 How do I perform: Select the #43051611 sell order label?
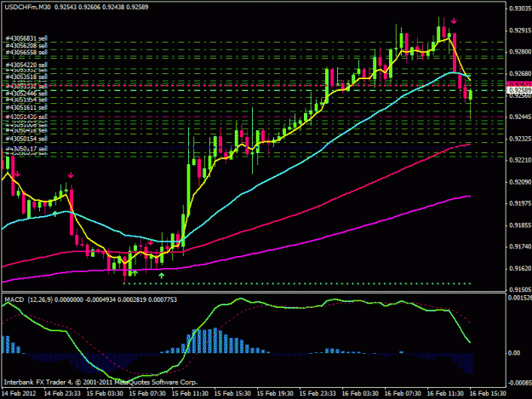tap(26, 108)
